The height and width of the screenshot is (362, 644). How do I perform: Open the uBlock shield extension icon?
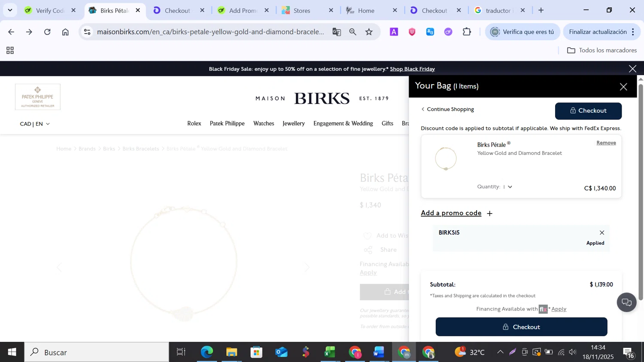412,32
